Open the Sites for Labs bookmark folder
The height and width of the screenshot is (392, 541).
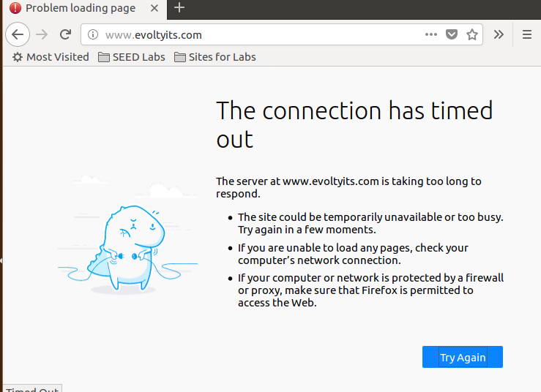[215, 57]
